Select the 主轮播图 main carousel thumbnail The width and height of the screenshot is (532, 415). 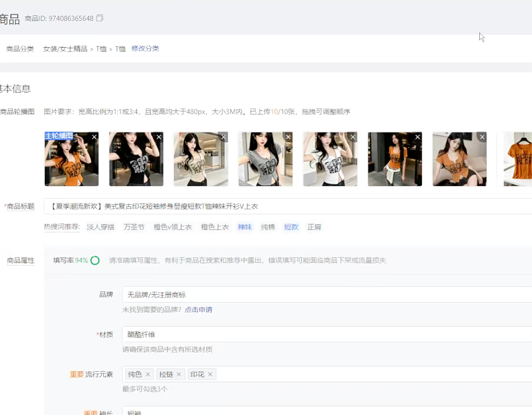pos(72,159)
